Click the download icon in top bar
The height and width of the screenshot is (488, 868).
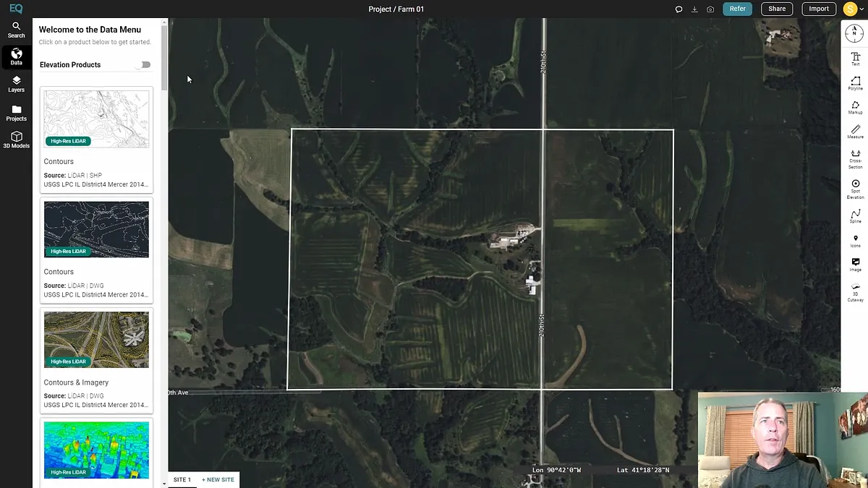pos(694,9)
